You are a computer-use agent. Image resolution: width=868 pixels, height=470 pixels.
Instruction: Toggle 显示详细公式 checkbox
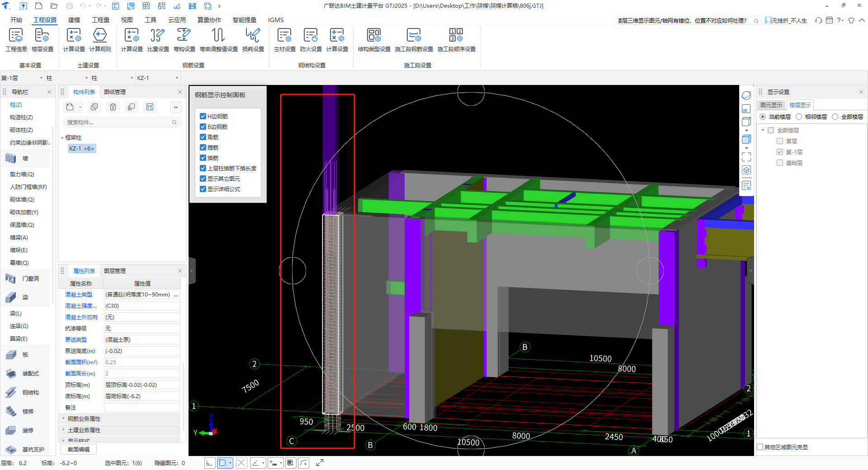pyautogui.click(x=203, y=189)
